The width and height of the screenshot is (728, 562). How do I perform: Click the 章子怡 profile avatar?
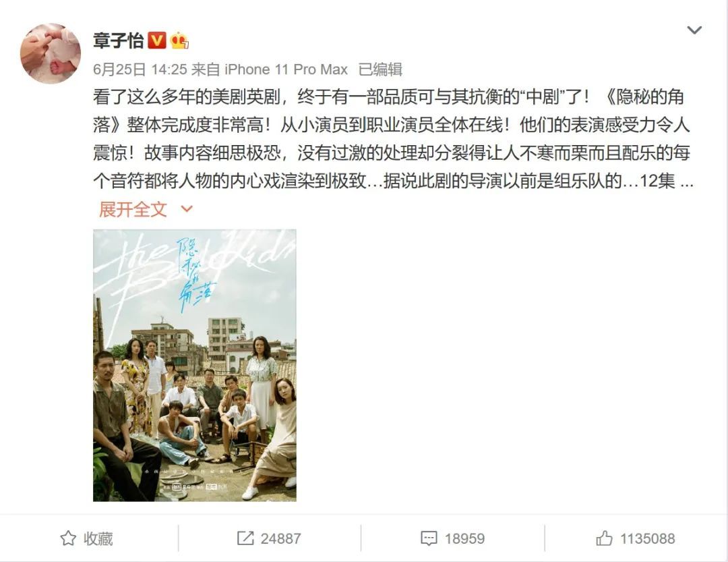coord(51,53)
